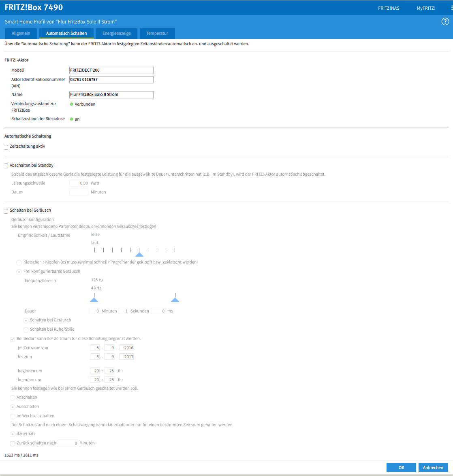Click the 'bis zum' month field
Image resolution: width=453 pixels, height=476 pixels.
pos(109,357)
